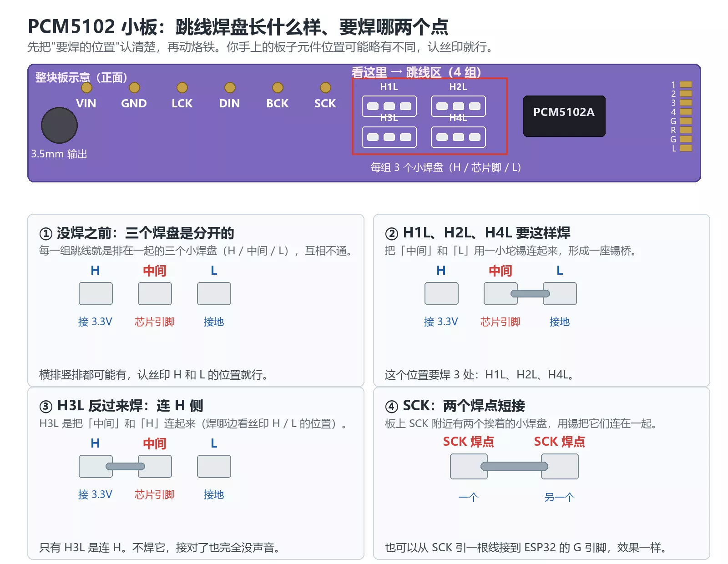This screenshot has width=728, height=564.
Task: Select header pad labeled L
Action: (686, 148)
